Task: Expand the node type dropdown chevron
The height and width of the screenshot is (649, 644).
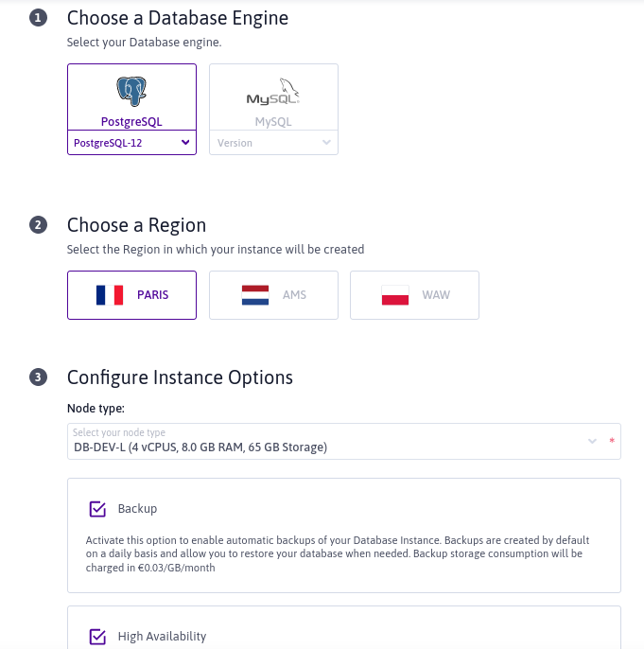Action: (593, 442)
